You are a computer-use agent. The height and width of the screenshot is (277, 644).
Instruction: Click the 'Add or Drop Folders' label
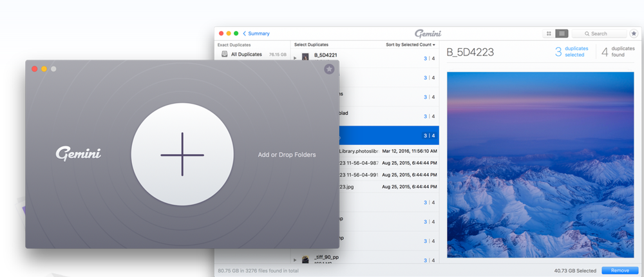click(x=287, y=155)
